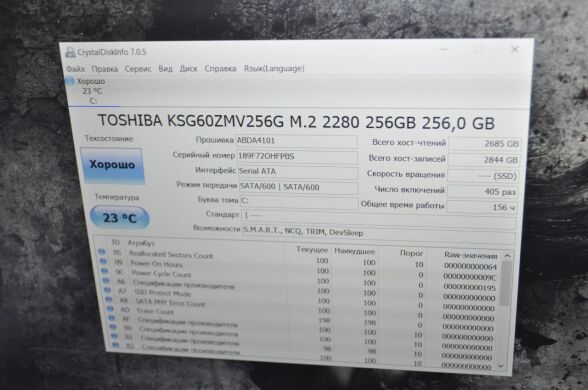The image size is (588, 390).
Task: Click raw value 000000000195
Action: pos(469,288)
